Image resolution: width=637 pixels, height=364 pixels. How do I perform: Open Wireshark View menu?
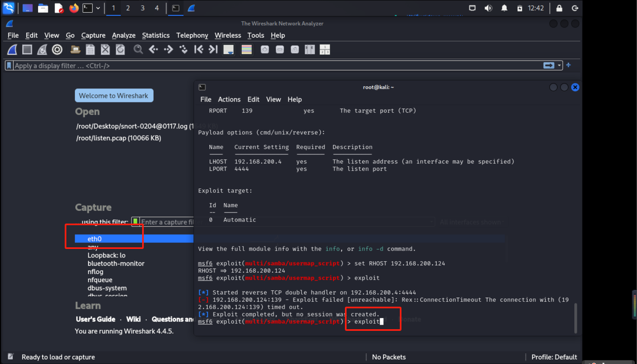coord(52,36)
